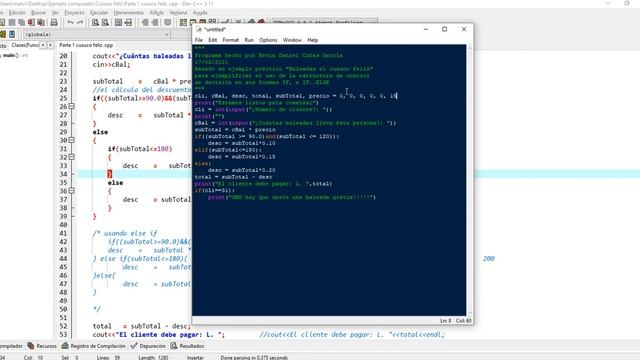Click 'total = subTotal - desc' line in IDLE
The height and width of the screenshot is (360, 640).
click(x=233, y=177)
